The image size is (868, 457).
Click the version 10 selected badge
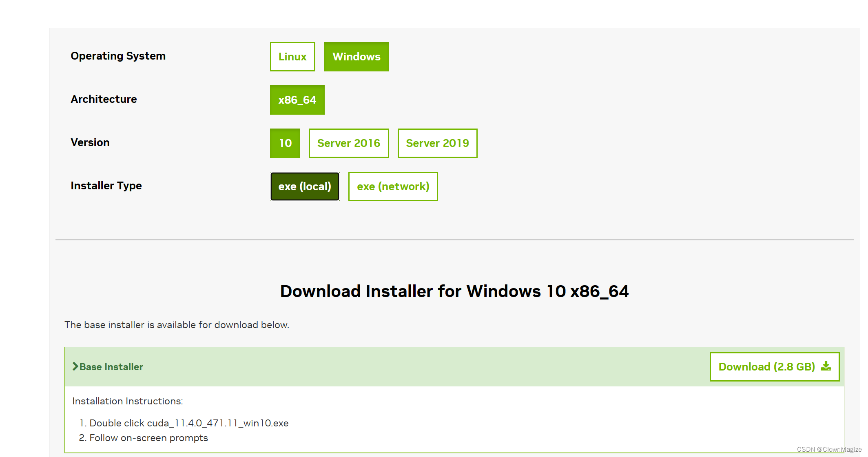click(284, 143)
